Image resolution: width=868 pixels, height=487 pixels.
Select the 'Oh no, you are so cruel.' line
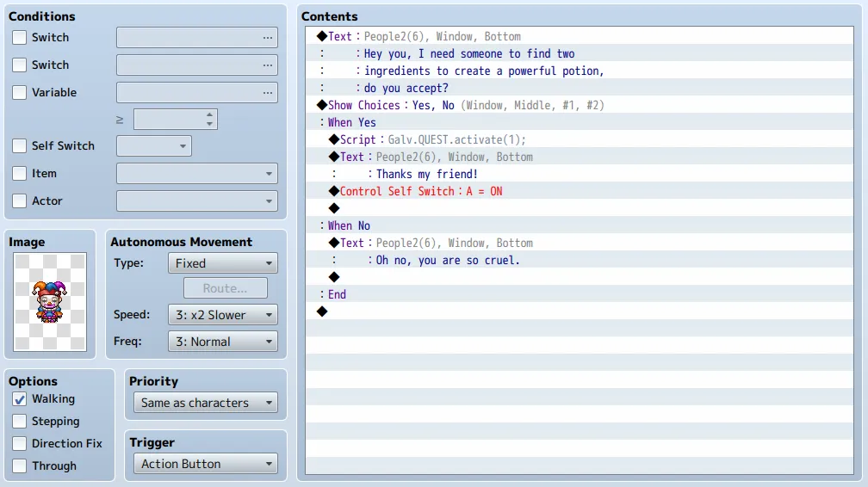coord(579,260)
